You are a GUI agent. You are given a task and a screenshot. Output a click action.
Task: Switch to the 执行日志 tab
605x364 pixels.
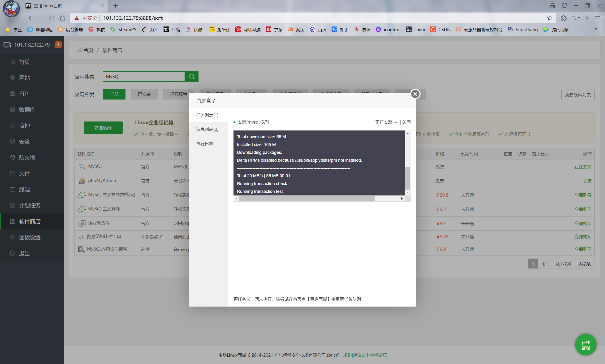pyautogui.click(x=204, y=143)
